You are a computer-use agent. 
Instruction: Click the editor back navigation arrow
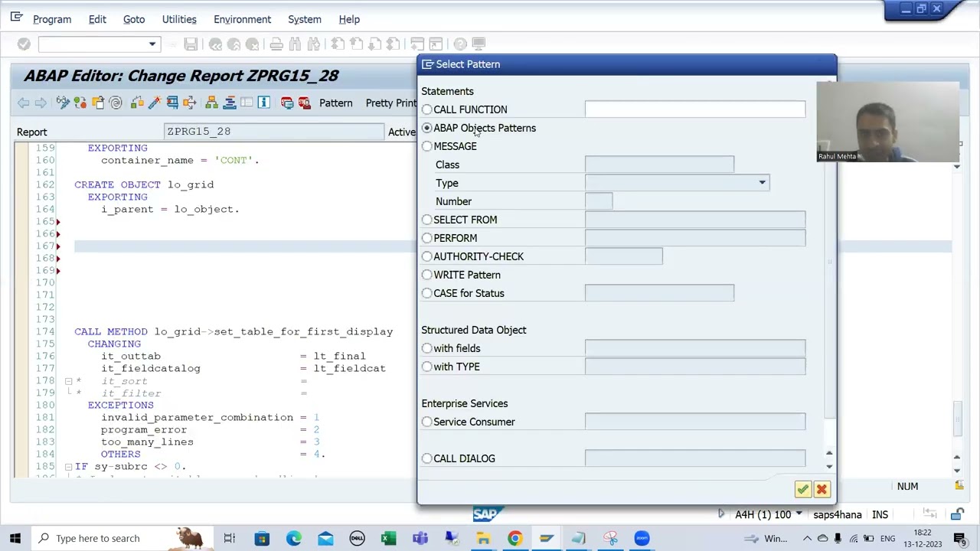23,103
